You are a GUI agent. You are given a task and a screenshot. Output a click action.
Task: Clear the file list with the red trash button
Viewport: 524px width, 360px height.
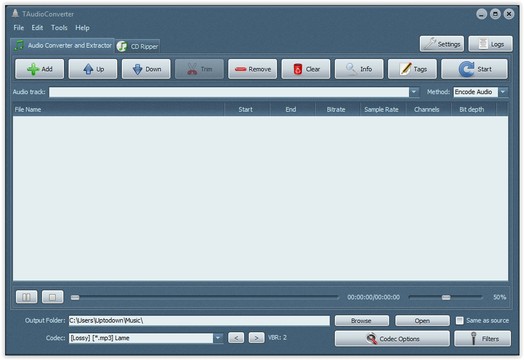[306, 69]
